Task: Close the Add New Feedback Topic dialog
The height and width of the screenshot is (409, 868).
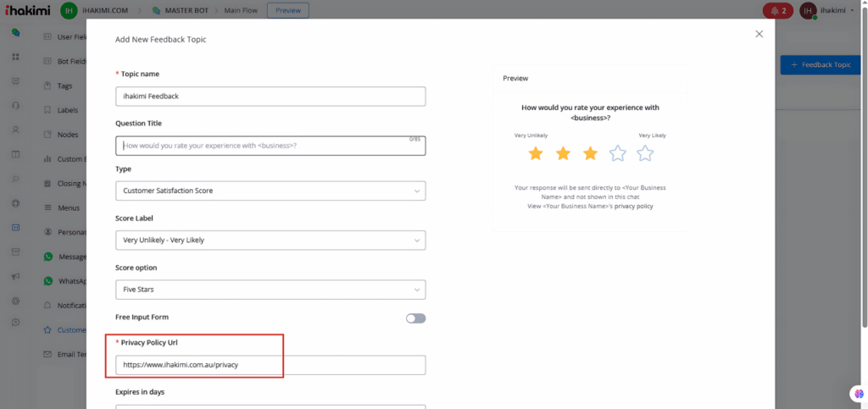Action: tap(759, 34)
